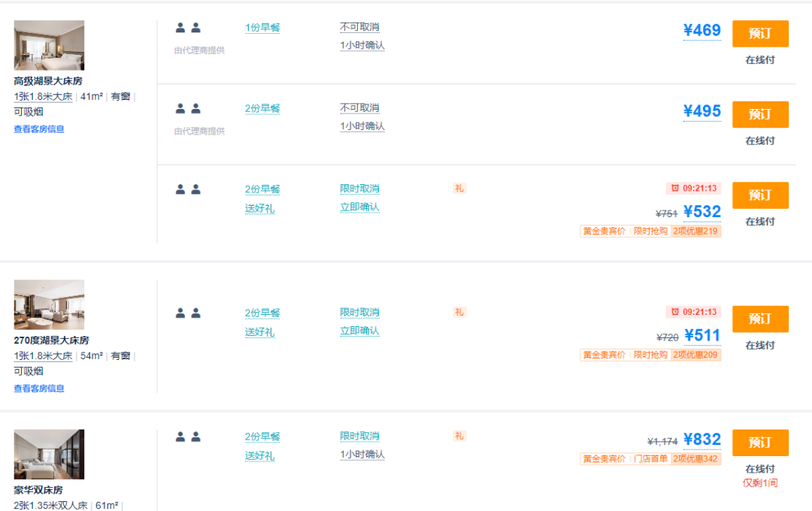Click 不可取消 policy in the ¥469 row
The image size is (812, 511).
360,27
